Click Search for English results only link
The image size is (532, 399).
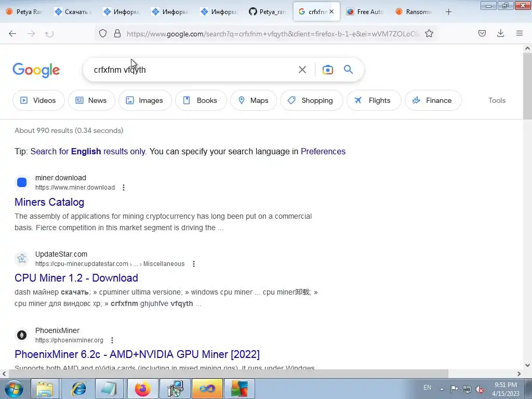point(88,151)
